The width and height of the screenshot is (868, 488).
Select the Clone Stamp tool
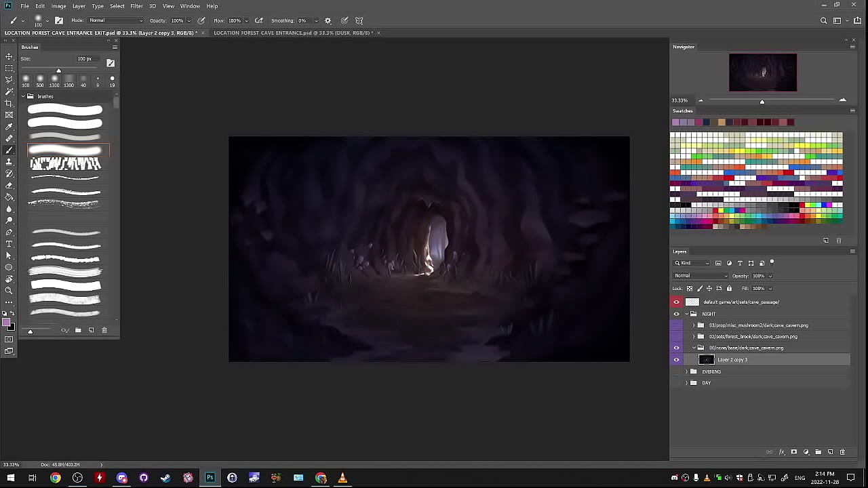click(x=9, y=162)
